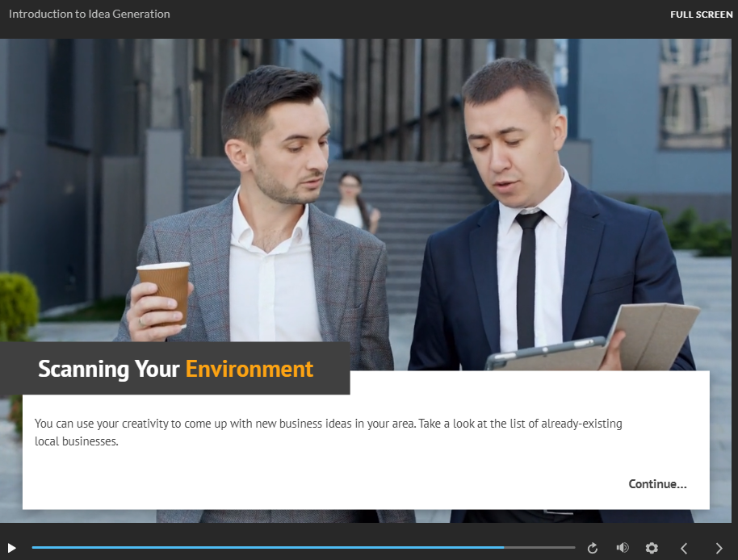Viewport: 738px width, 560px height.
Task: Click the 'Introduction to Idea Generation' course title
Action: [90, 15]
